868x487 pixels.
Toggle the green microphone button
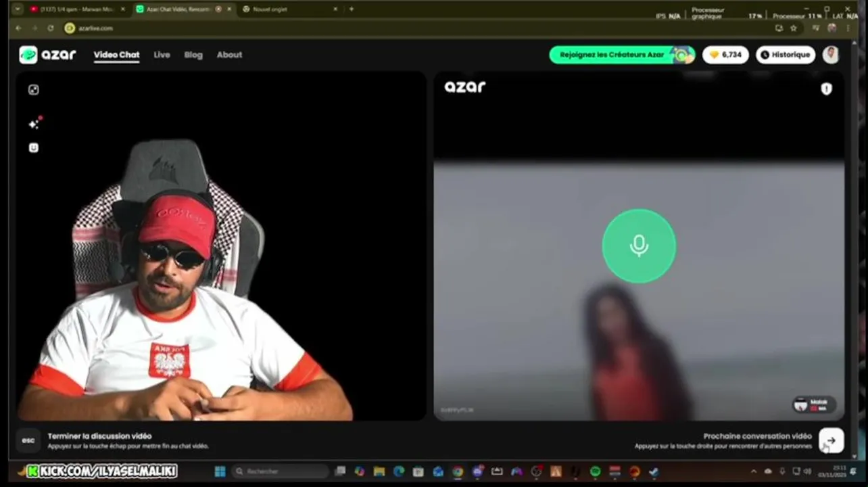639,246
